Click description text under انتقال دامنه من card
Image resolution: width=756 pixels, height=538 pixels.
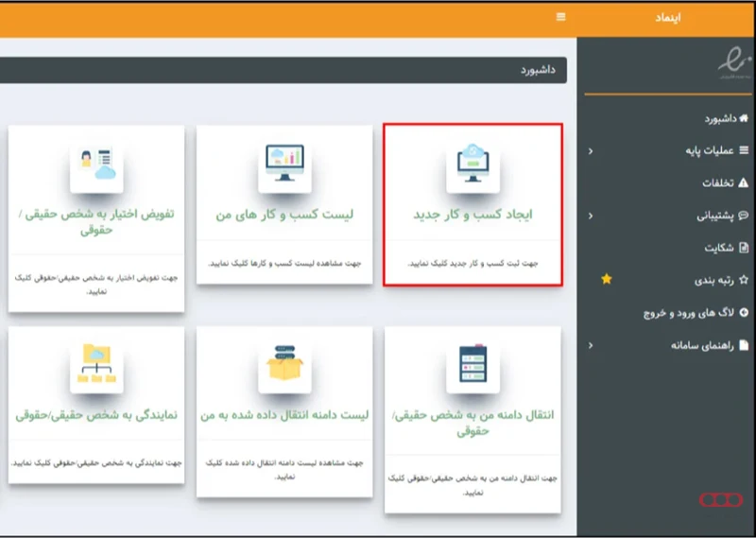click(x=473, y=485)
